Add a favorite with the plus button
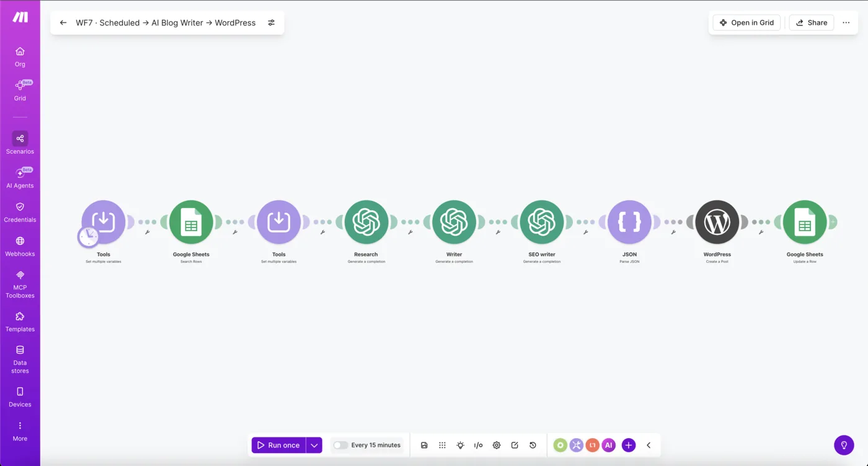Viewport: 868px width, 466px height. click(629, 445)
